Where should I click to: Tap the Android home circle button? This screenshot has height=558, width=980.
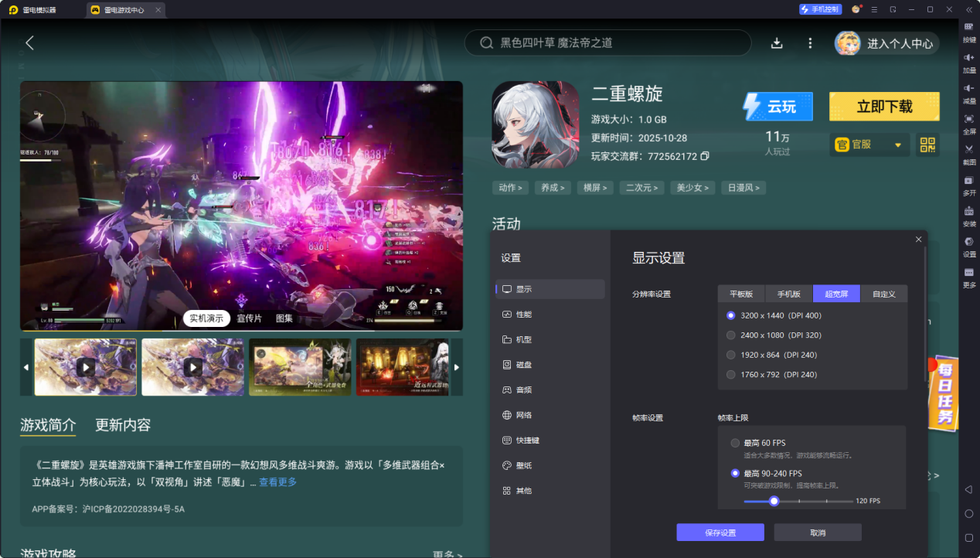[968, 513]
